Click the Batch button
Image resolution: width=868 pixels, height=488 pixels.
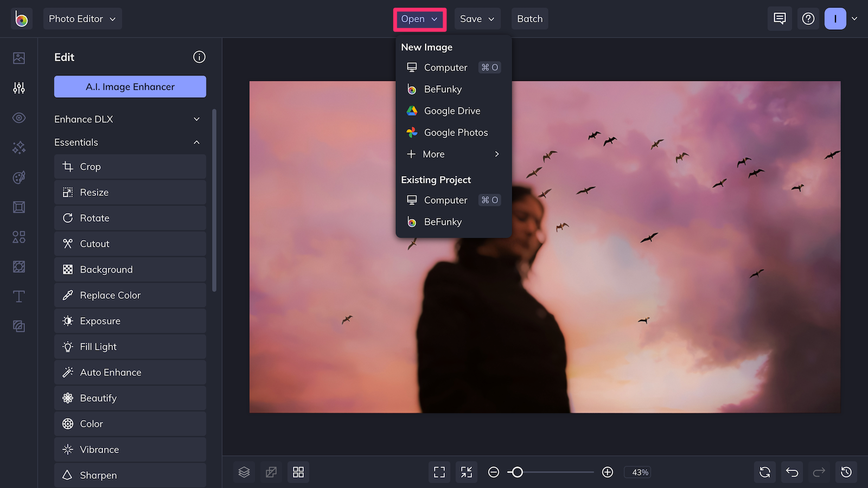(529, 18)
